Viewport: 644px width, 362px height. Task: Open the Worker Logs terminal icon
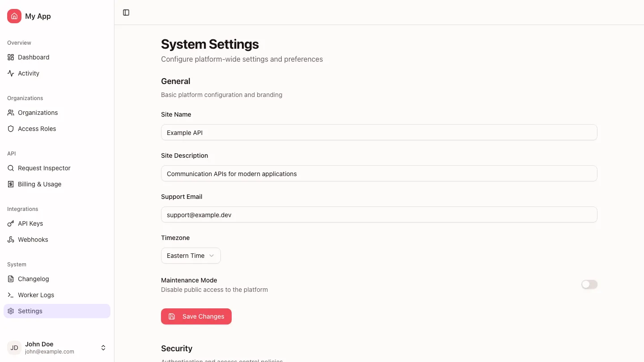click(x=10, y=295)
